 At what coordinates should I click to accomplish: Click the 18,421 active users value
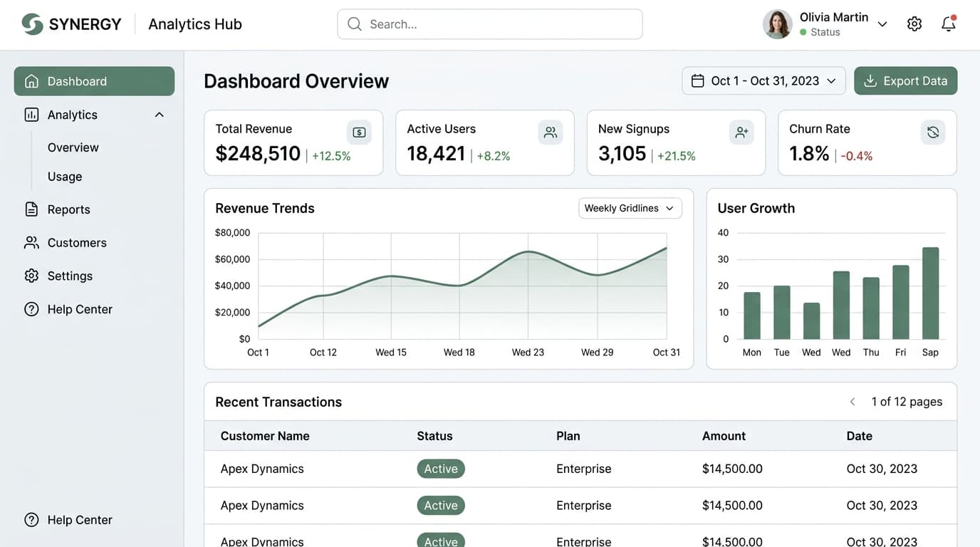coord(436,154)
